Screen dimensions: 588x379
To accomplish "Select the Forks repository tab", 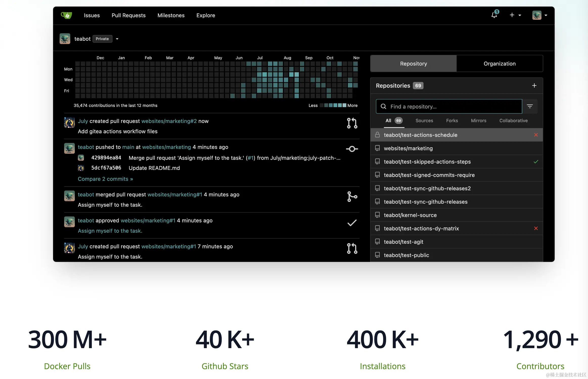I will coord(452,121).
